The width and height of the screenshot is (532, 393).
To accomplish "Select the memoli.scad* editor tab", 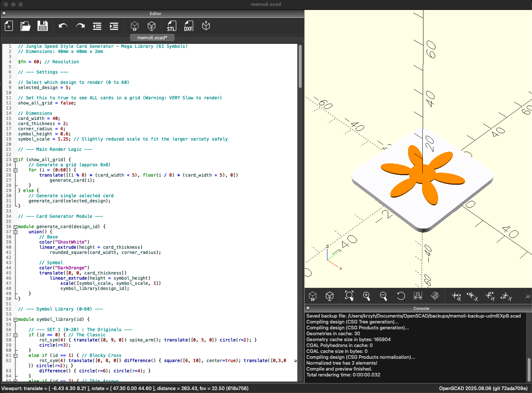I will click(152, 38).
